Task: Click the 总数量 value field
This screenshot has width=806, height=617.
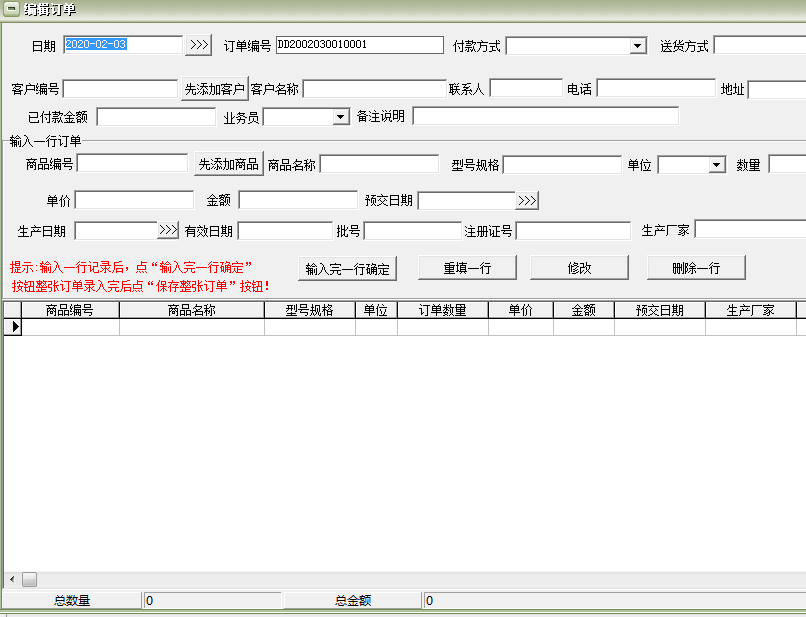Action: pos(213,600)
